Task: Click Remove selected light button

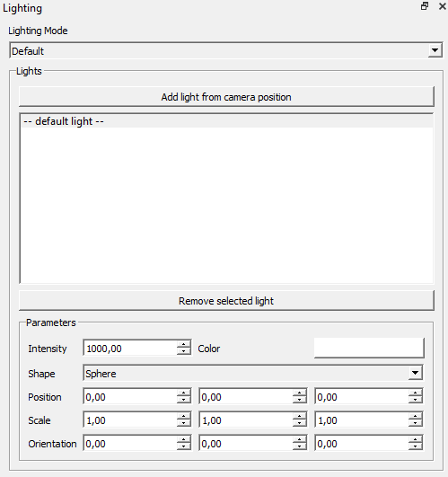Action: pos(226,301)
